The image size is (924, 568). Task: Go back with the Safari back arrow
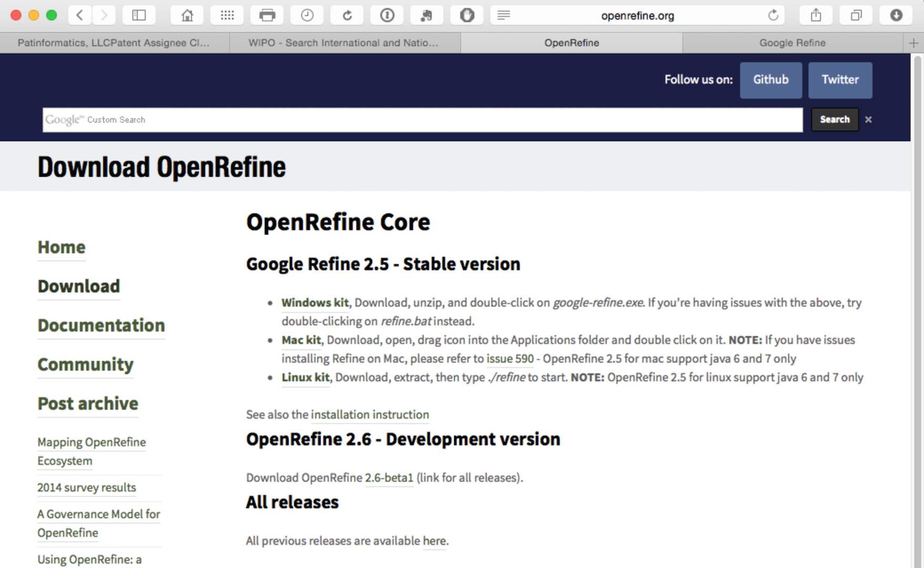(80, 15)
